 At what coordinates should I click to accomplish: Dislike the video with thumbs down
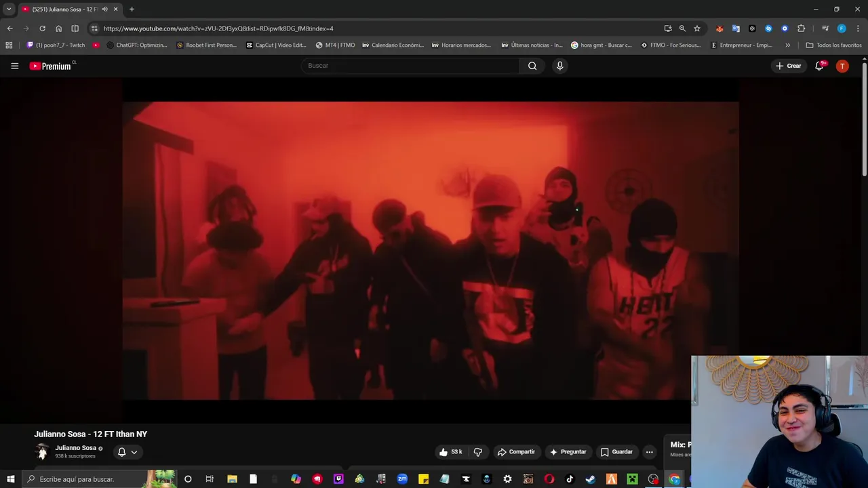477,452
